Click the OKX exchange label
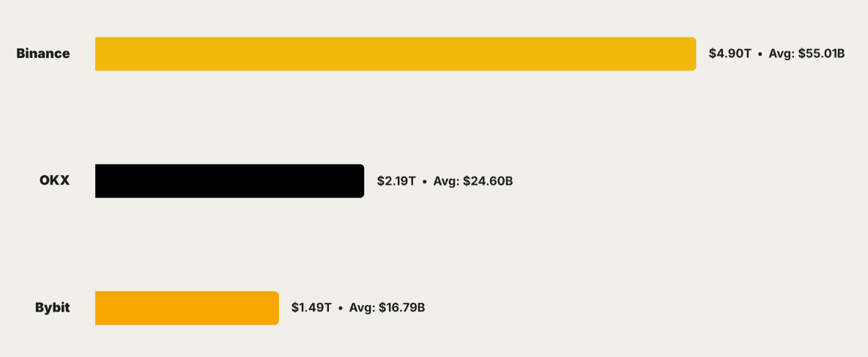The height and width of the screenshot is (357, 868). point(54,180)
